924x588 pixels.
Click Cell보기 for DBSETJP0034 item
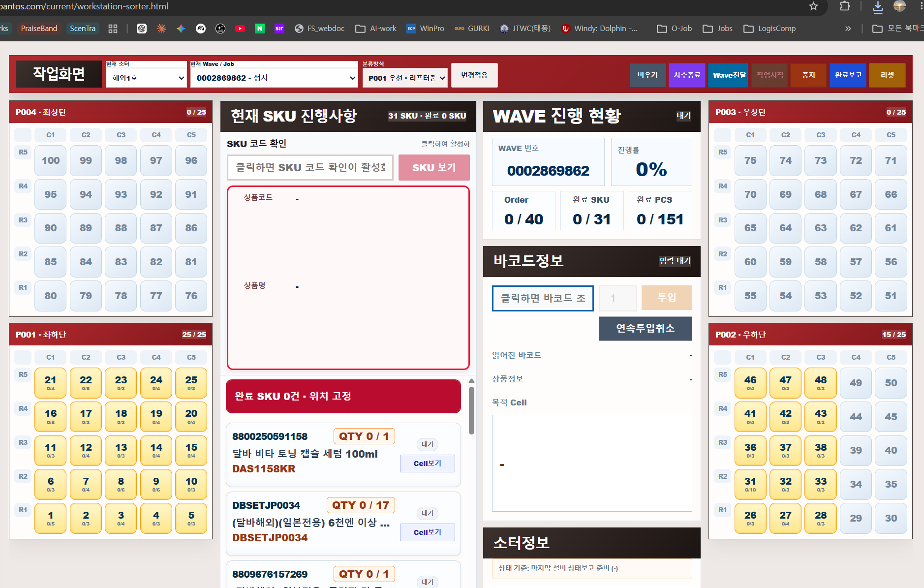[427, 532]
